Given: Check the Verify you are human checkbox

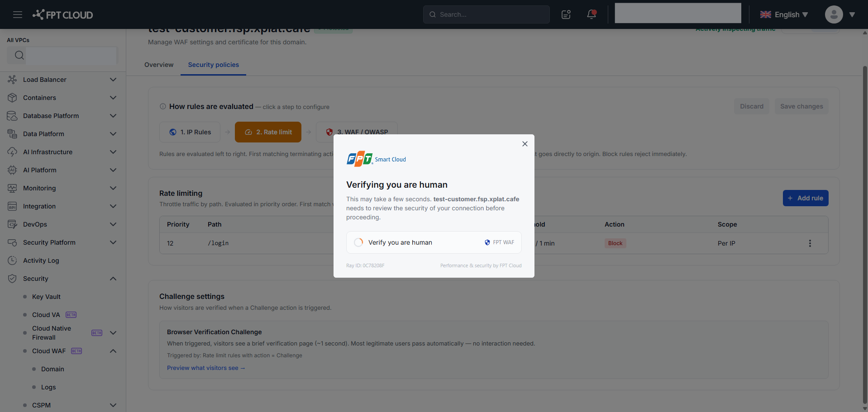Looking at the screenshot, I should pos(358,242).
